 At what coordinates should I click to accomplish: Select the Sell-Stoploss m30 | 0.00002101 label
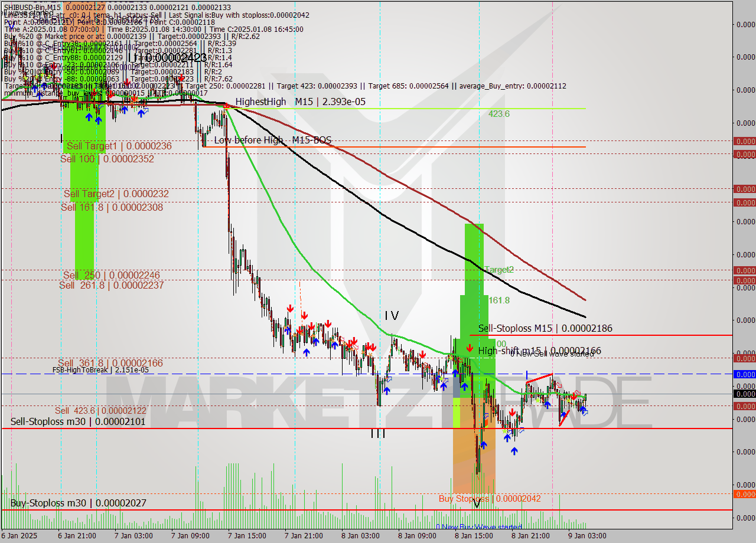click(78, 421)
